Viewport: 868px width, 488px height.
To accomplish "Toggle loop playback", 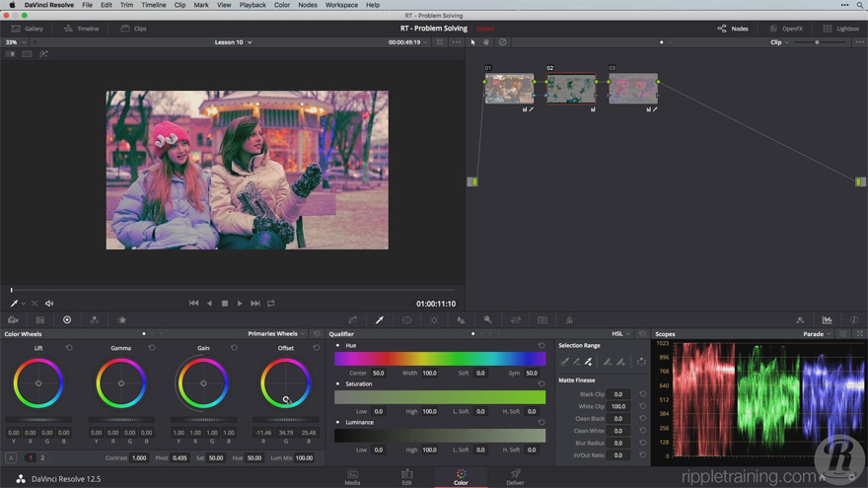I will 270,304.
